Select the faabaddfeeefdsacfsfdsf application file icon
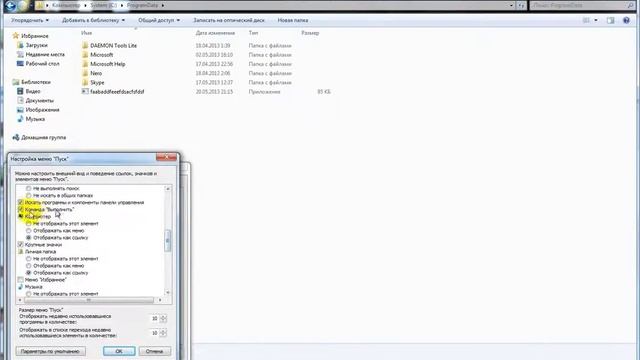 85,92
